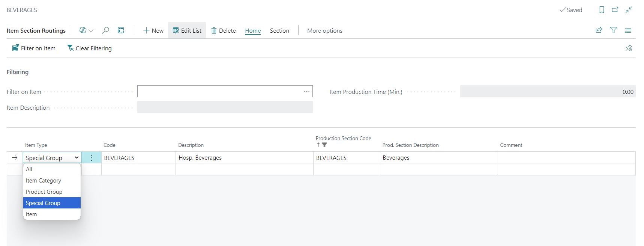644x246 pixels.
Task: Open the analysis mode icon dropdown
Action: 86,30
